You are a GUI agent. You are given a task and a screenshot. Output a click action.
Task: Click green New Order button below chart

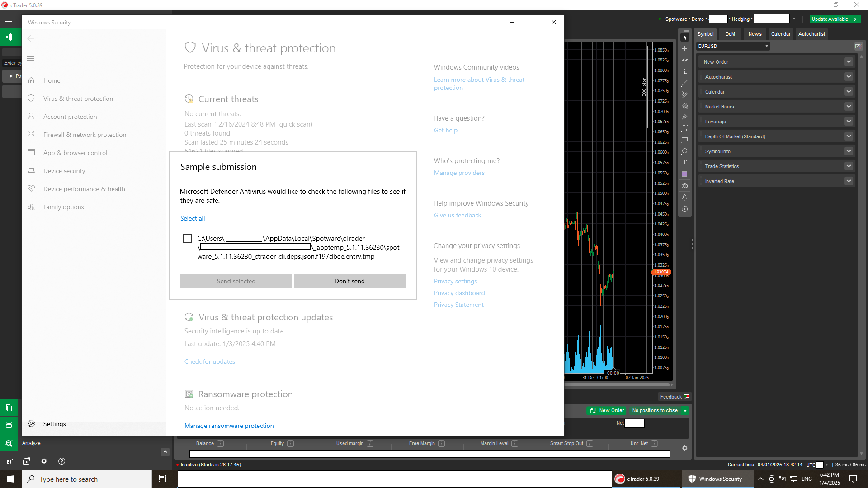pyautogui.click(x=607, y=411)
